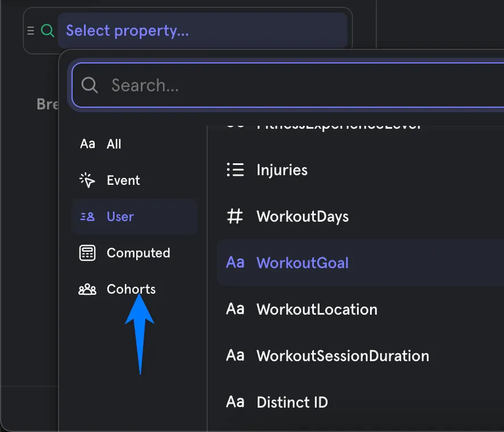Pick the WorkoutLocation property
This screenshot has width=504, height=432.
tap(317, 310)
